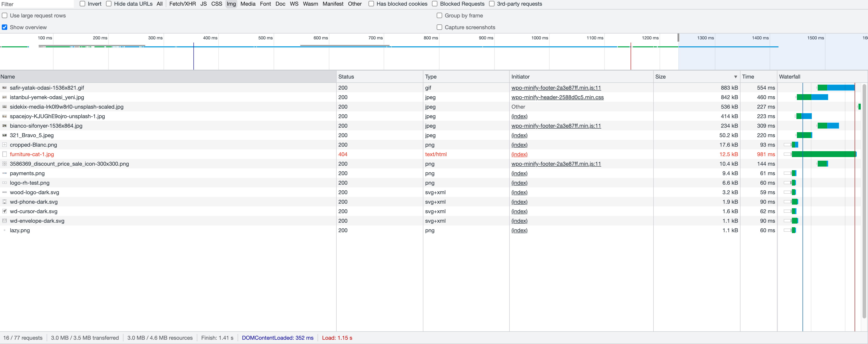
Task: Click the wd-phone-dark.svg phone icon
Action: point(4,202)
